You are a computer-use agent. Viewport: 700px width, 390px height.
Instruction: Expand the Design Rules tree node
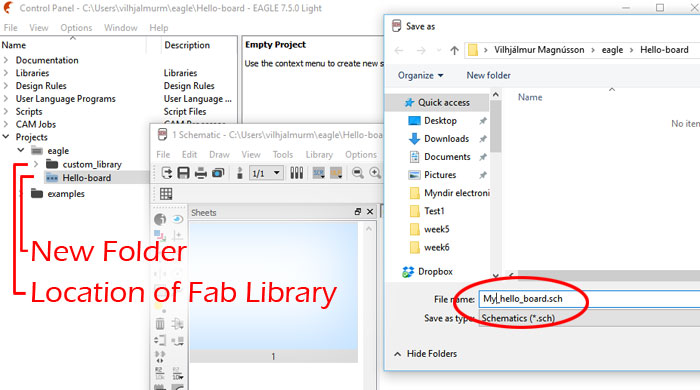[x=6, y=86]
